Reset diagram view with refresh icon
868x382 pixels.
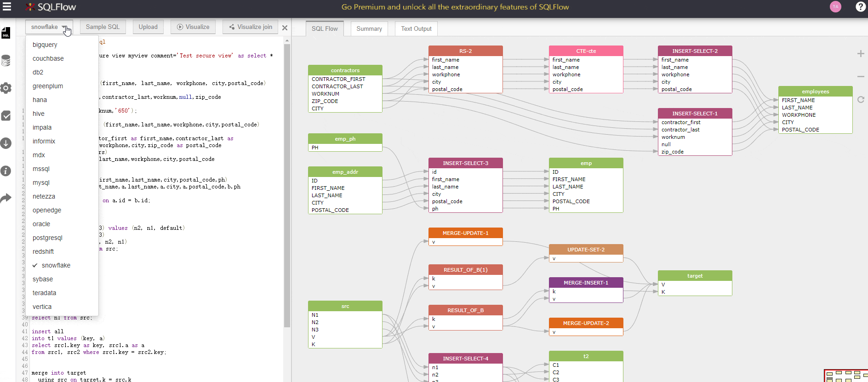[x=861, y=100]
